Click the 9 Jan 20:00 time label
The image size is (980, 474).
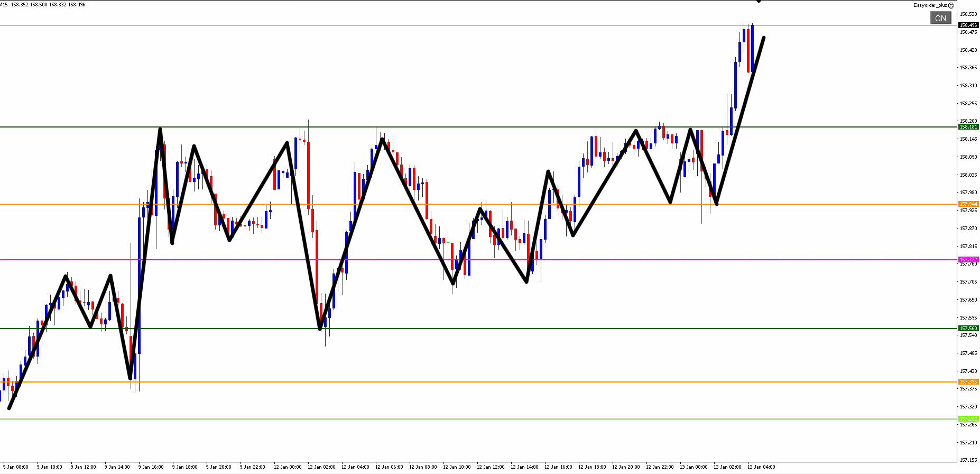219,467
